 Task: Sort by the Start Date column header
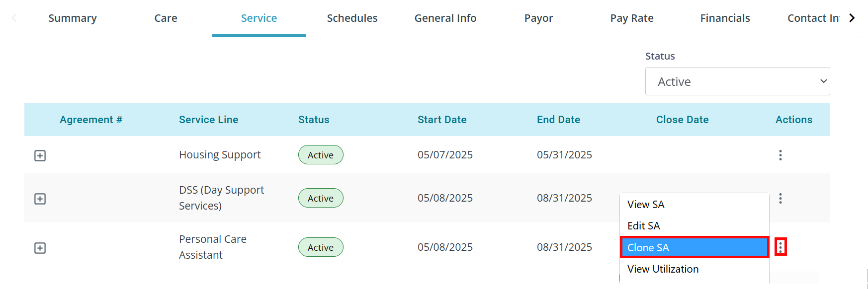click(x=442, y=120)
